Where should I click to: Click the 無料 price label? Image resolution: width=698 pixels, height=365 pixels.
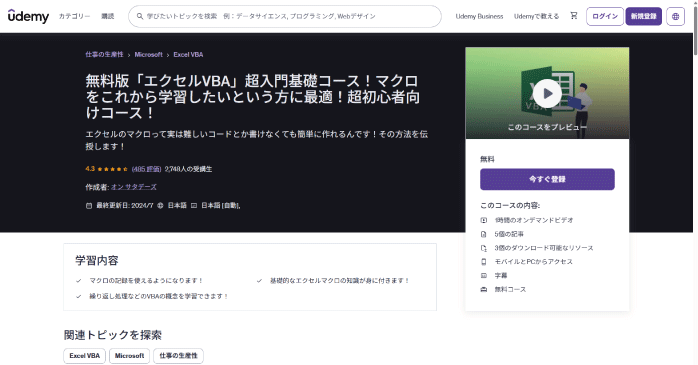click(x=487, y=159)
